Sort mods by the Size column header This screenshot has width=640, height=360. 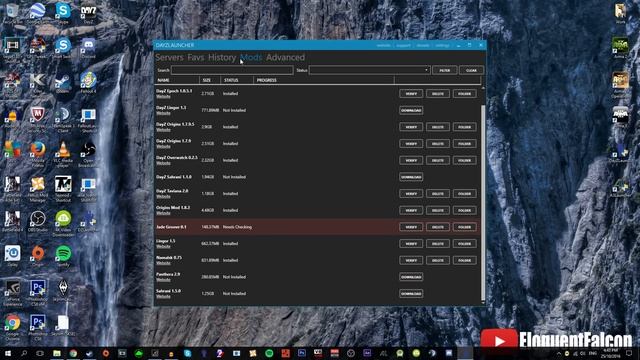point(210,80)
